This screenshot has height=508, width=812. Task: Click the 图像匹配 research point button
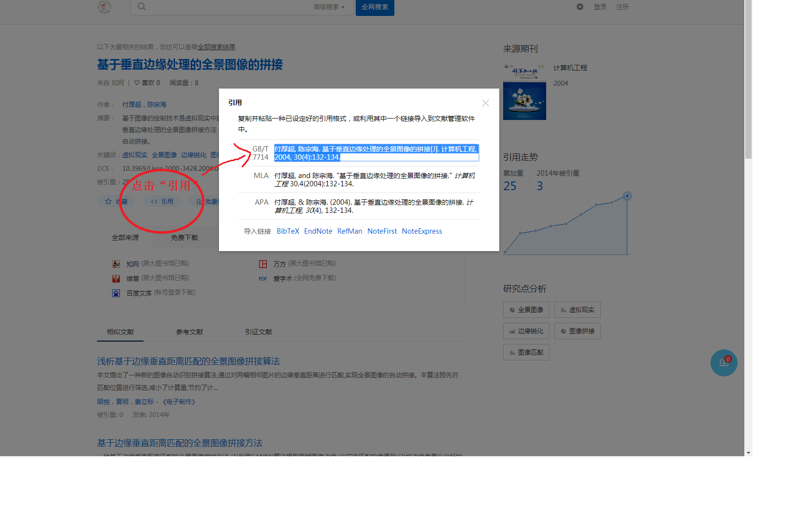[x=526, y=352]
